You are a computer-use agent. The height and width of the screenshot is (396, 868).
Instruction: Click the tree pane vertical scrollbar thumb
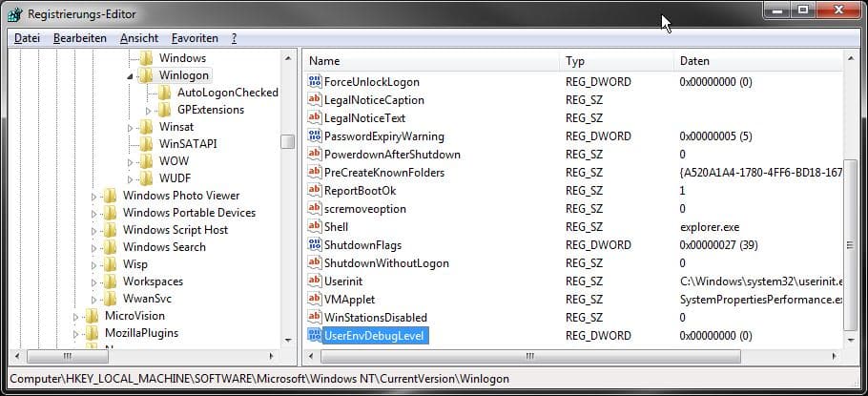tap(288, 142)
